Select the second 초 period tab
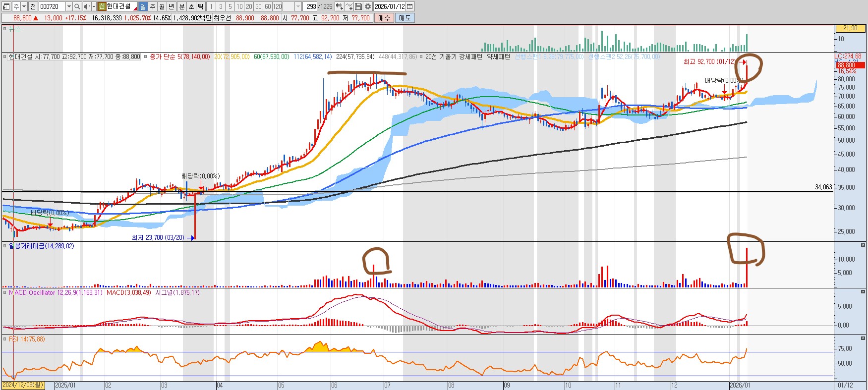Image resolution: width=868 pixels, height=390 pixels. click(191, 6)
